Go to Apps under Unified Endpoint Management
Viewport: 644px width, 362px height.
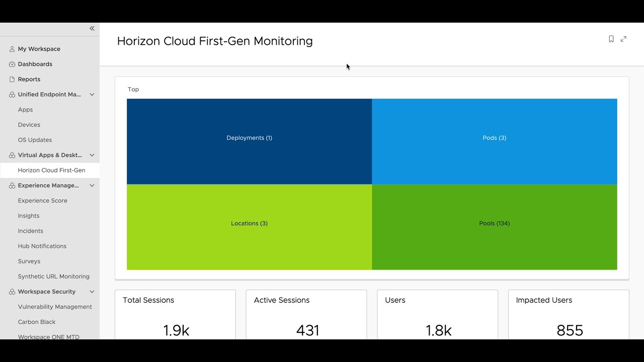coord(25,110)
